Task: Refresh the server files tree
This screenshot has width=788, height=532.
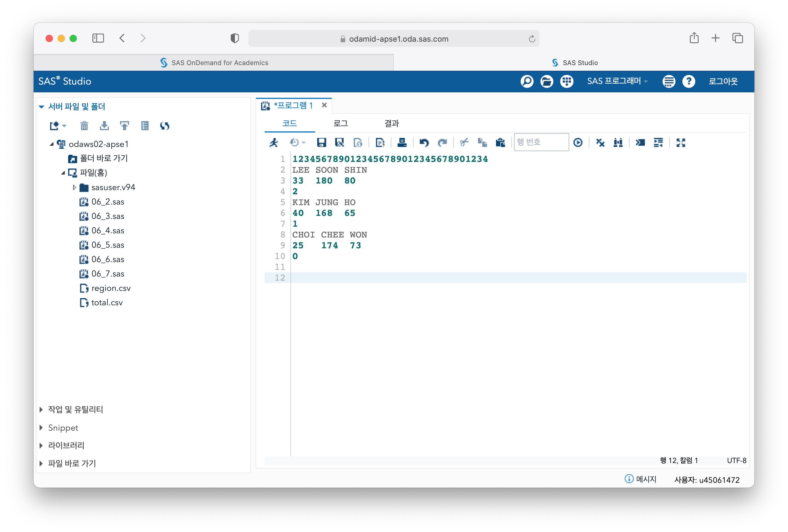Action: coord(165,126)
